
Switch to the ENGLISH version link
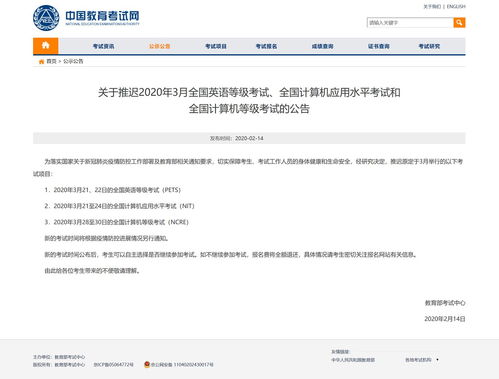pos(456,6)
